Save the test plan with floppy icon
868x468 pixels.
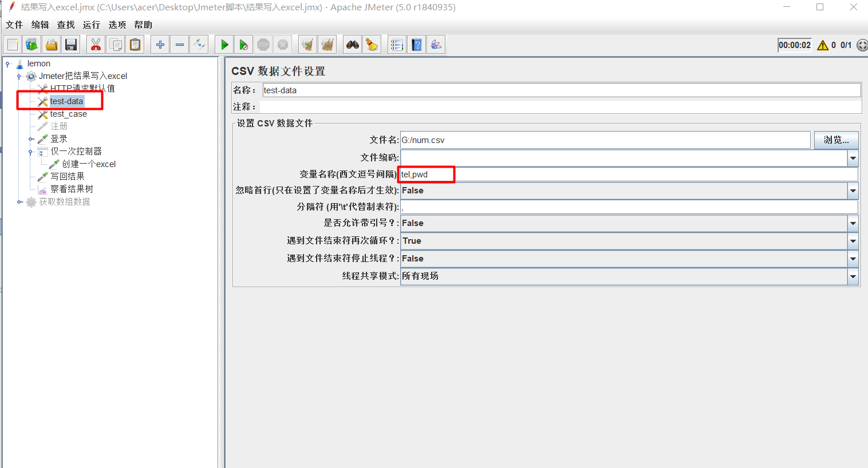pos(71,45)
